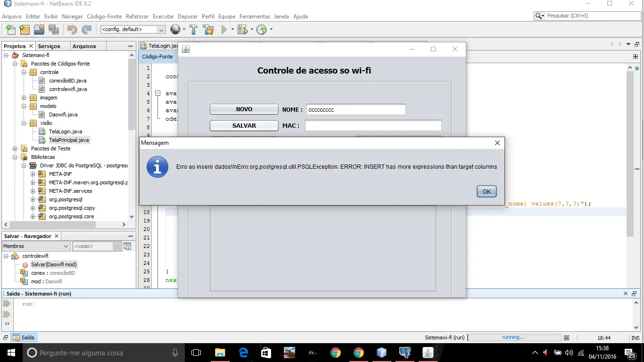Image resolution: width=644 pixels, height=362 pixels.
Task: Open the Refatorar menu
Action: pos(137,16)
